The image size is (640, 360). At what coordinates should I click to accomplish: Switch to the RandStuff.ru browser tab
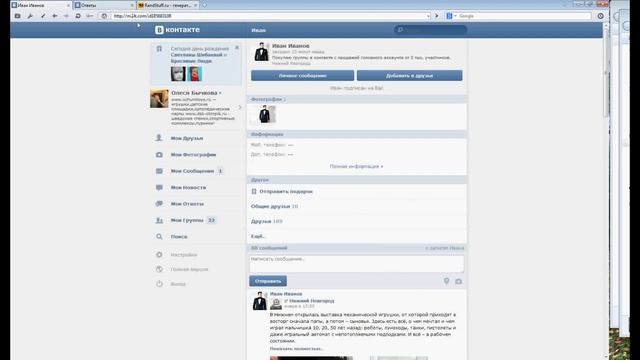coord(168,5)
